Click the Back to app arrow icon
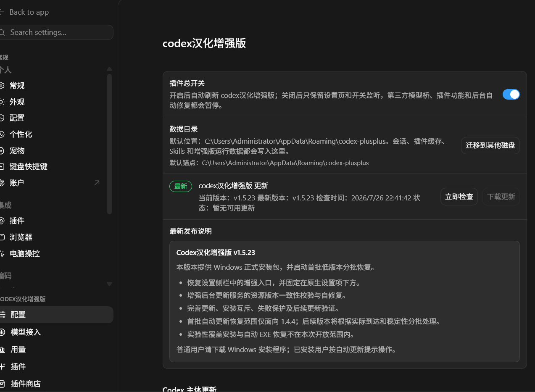 click(2, 12)
